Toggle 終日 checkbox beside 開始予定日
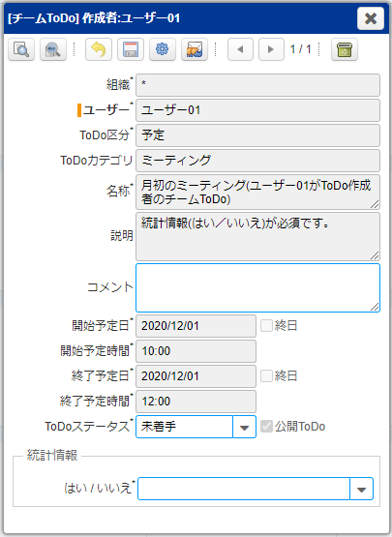Screen dimensions: 392x537 [x=266, y=326]
